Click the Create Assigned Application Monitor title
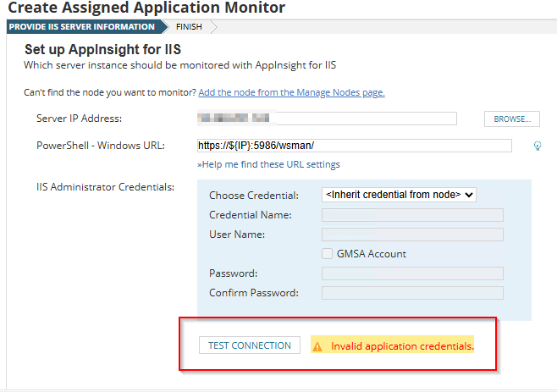Viewport: 557px width, 392px height. point(146,8)
